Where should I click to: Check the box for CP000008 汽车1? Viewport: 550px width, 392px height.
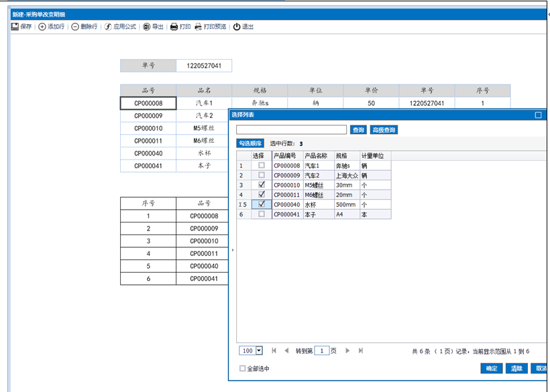(262, 165)
